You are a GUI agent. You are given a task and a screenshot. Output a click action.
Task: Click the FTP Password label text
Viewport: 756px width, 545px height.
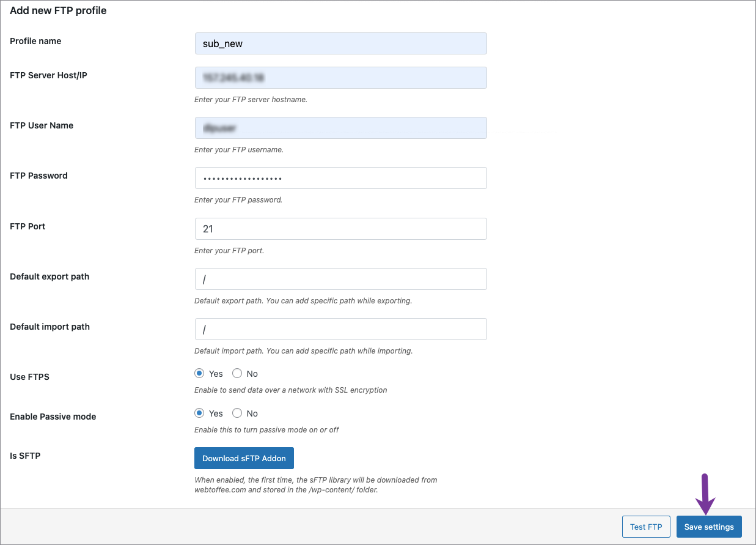tap(38, 176)
